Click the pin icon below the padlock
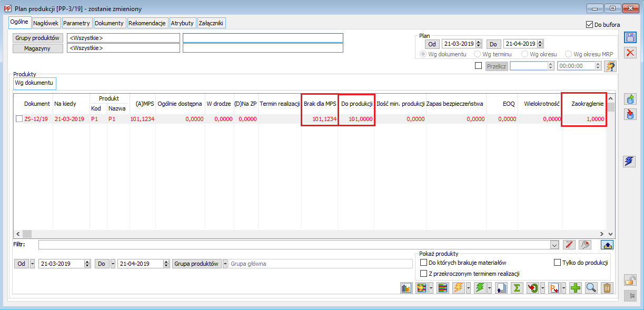 click(x=630, y=296)
